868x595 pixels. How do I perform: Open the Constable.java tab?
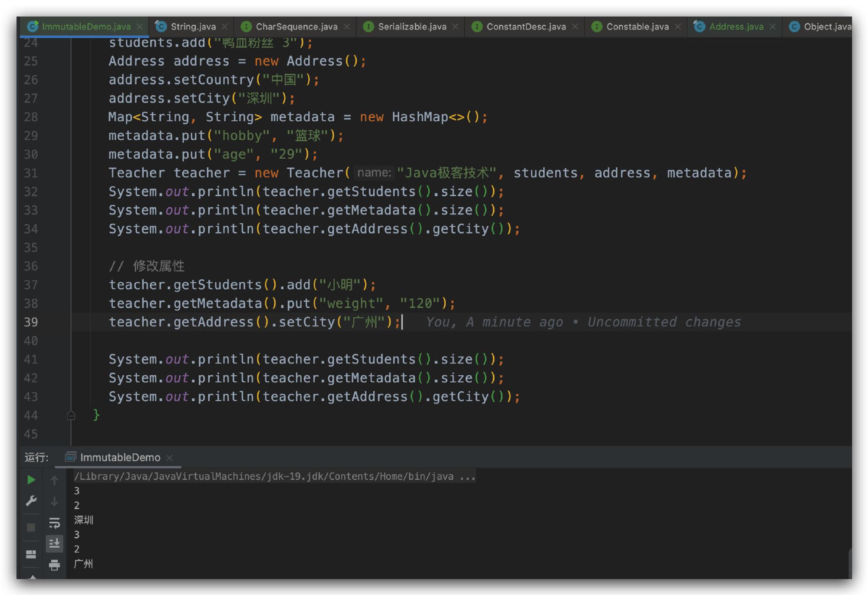click(x=637, y=26)
